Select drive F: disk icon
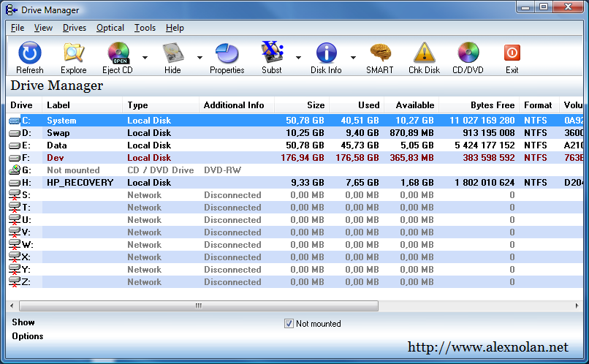Viewport: 589px width, 364px height. 15,158
